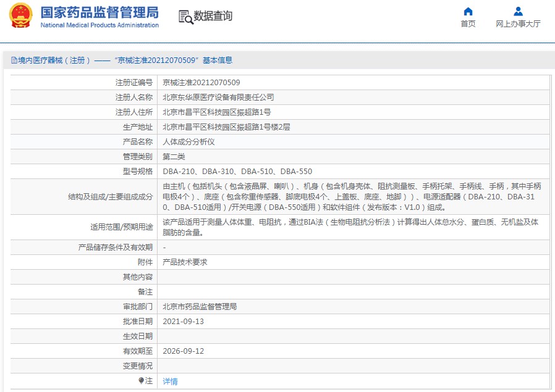Viewport: 555px width, 392px height.
Task: Click the national emblem logo
Action: tap(21, 15)
